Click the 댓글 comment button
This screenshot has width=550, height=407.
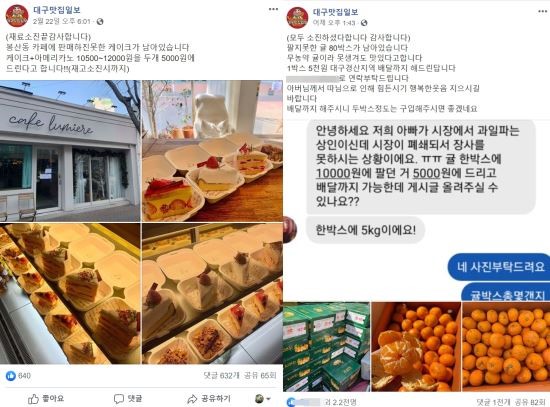pos(128,399)
